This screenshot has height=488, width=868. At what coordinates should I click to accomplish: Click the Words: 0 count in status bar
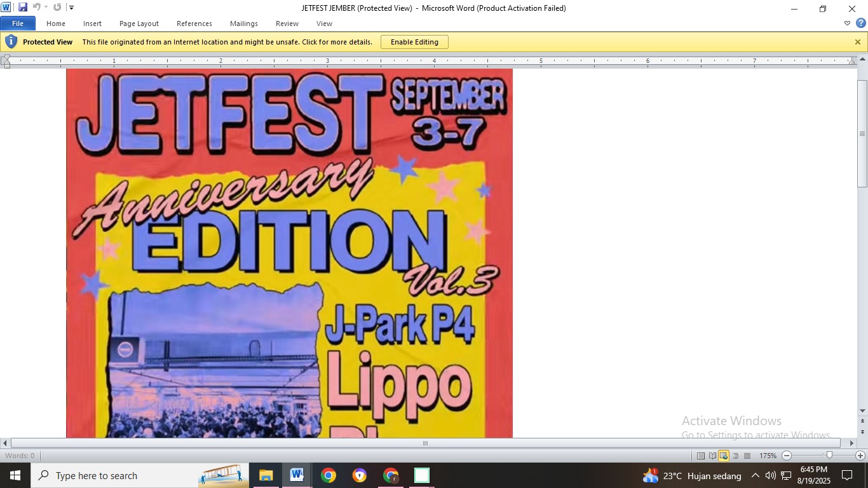tap(20, 456)
